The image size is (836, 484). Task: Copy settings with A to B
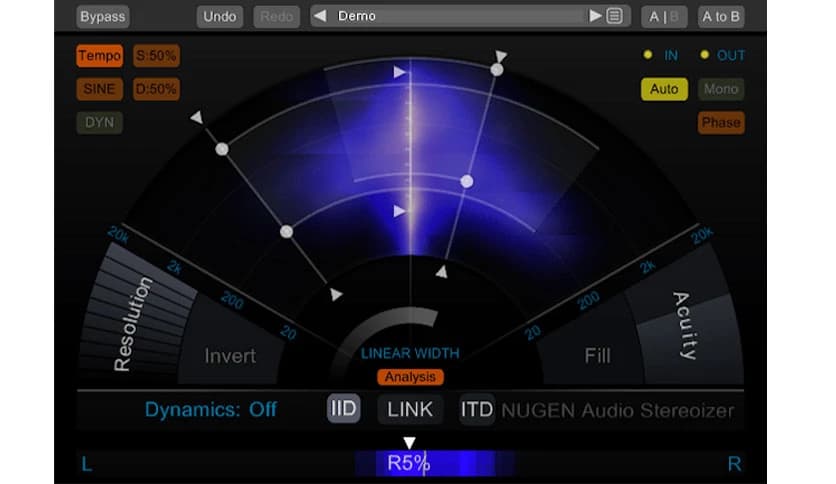pyautogui.click(x=721, y=17)
